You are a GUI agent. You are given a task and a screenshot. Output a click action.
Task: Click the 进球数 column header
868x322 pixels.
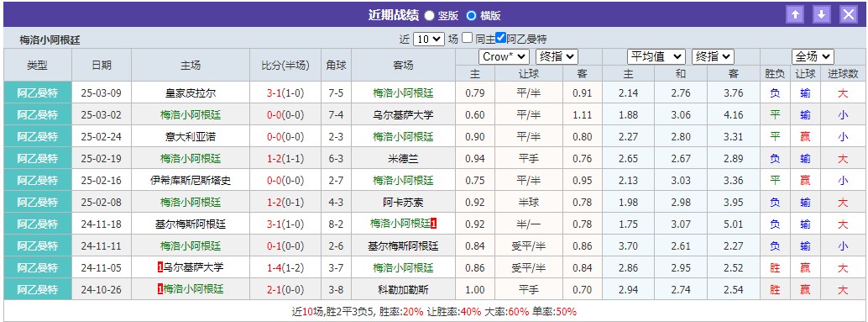click(x=843, y=74)
